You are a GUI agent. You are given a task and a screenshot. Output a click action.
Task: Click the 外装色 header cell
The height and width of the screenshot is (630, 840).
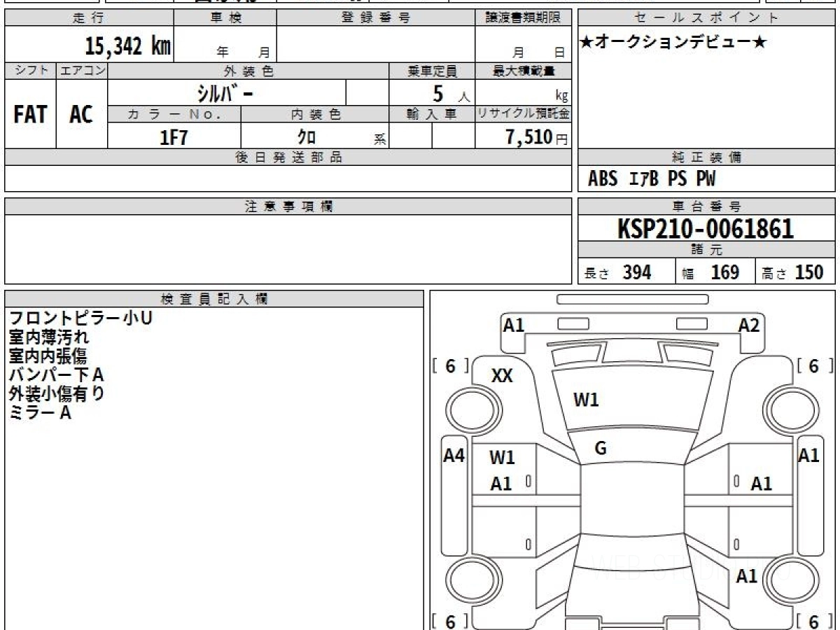pos(248,71)
